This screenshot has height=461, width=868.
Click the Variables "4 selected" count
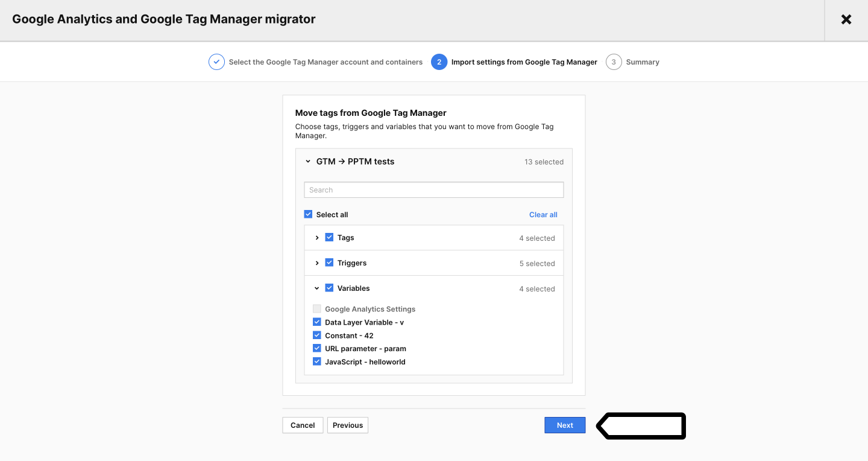(x=537, y=289)
